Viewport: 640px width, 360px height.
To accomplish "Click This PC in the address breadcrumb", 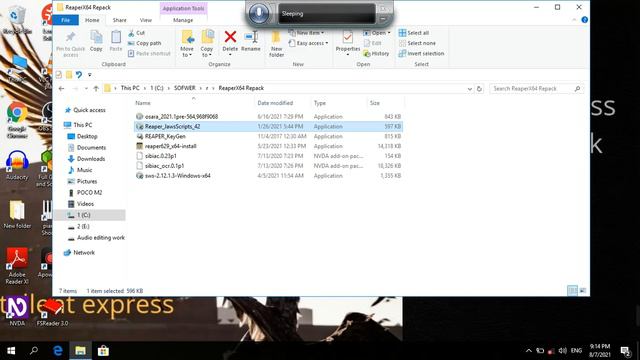I will pyautogui.click(x=130, y=88).
